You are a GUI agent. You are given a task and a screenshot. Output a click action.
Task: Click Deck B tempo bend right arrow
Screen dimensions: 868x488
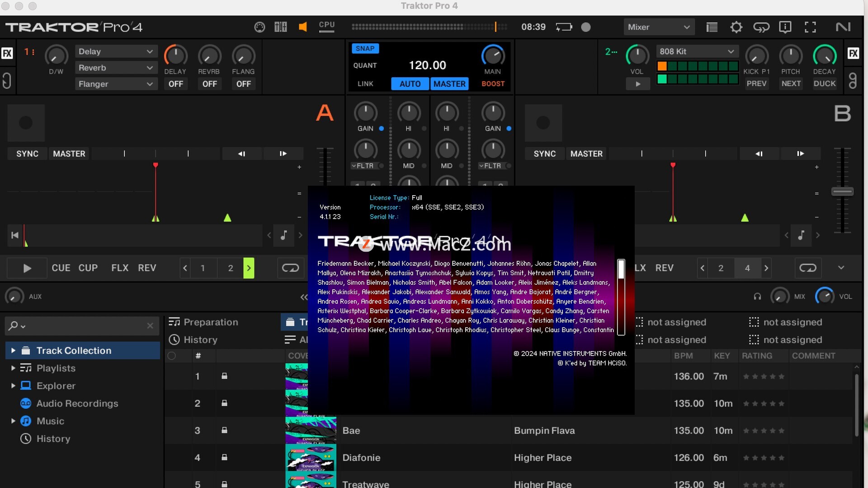[x=801, y=154]
